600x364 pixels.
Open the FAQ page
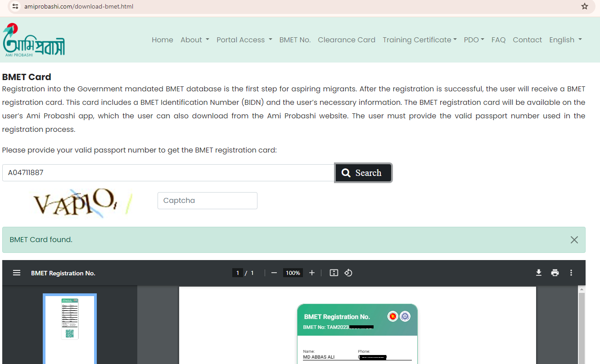[x=498, y=40]
